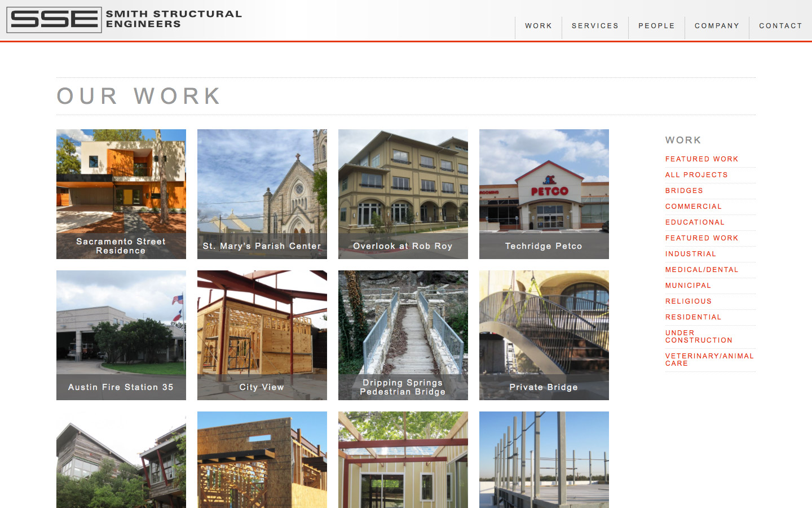Select the Private Bridge project thumbnail
Image resolution: width=812 pixels, height=508 pixels.
pos(544,335)
